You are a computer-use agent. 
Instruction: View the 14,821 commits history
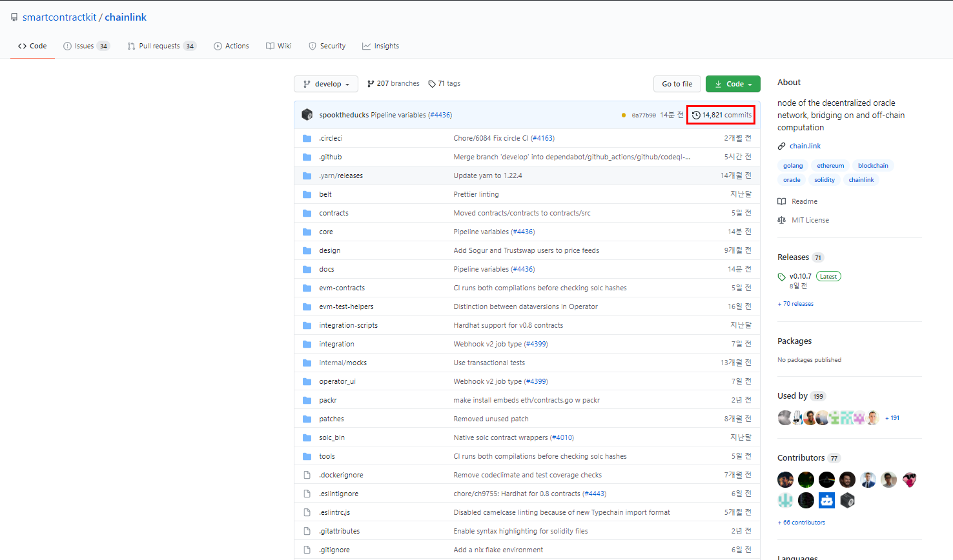pyautogui.click(x=721, y=115)
